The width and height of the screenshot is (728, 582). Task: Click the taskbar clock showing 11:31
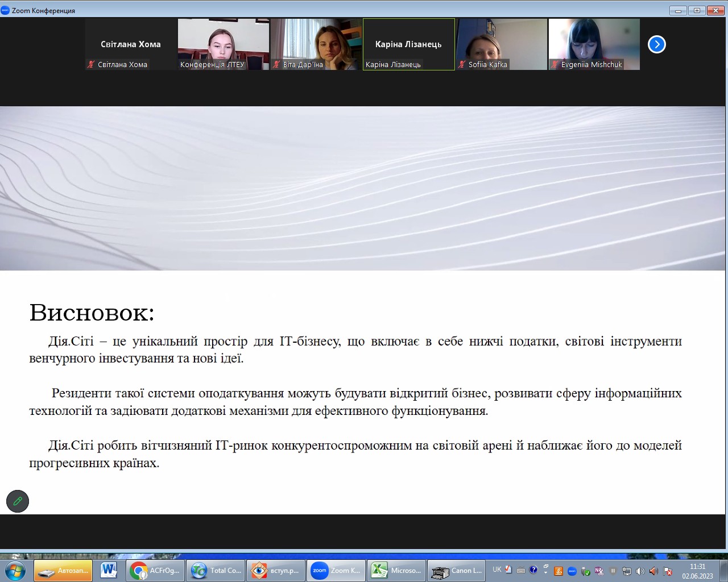697,571
